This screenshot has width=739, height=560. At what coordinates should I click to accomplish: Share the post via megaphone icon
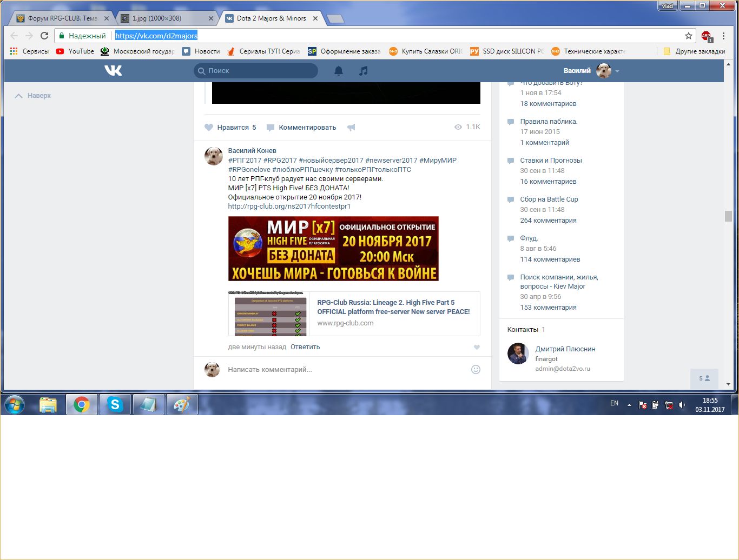pos(351,128)
